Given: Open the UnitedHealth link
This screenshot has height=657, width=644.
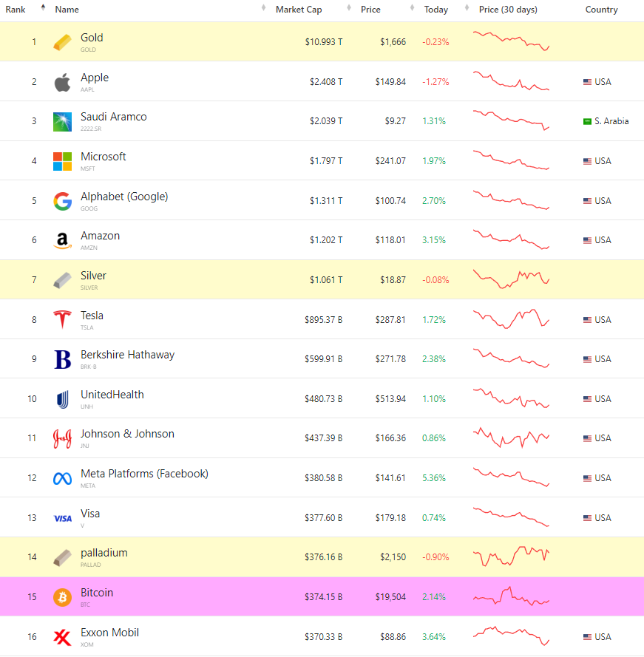Looking at the screenshot, I should (x=112, y=395).
